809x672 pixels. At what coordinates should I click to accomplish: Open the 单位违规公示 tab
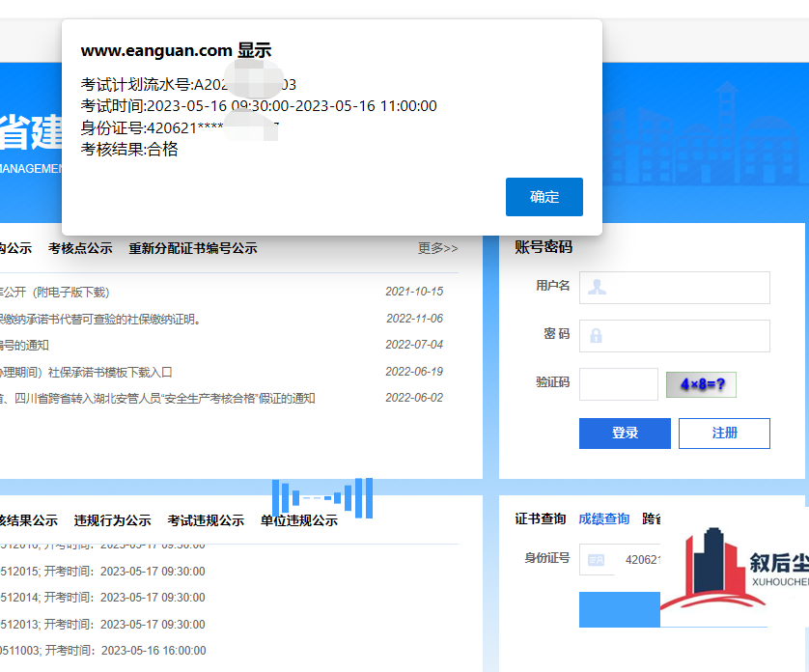298,520
